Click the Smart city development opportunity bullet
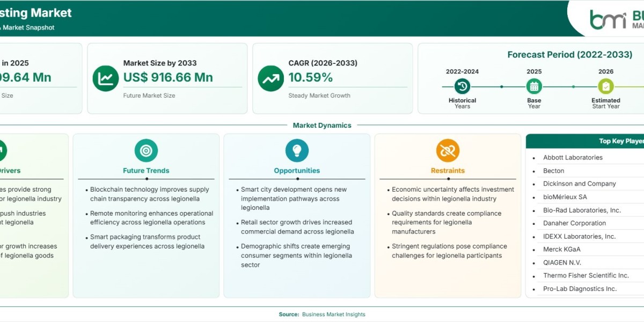The width and height of the screenshot is (644, 322). pyautogui.click(x=294, y=199)
